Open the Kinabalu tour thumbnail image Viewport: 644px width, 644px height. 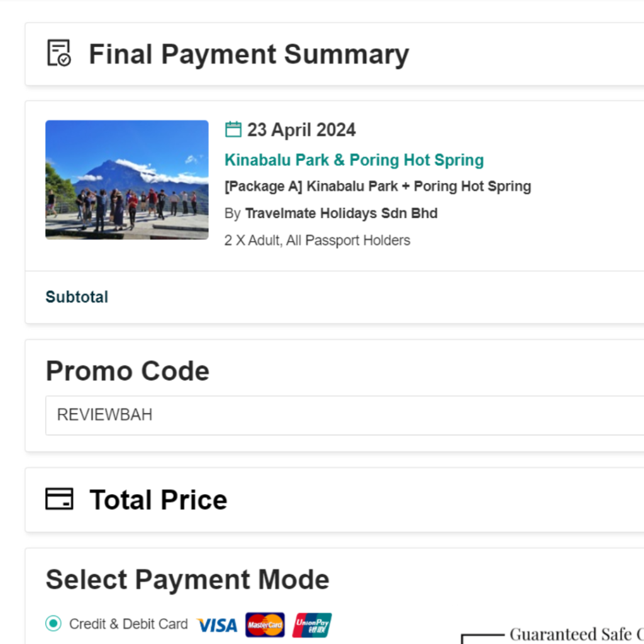point(127,180)
